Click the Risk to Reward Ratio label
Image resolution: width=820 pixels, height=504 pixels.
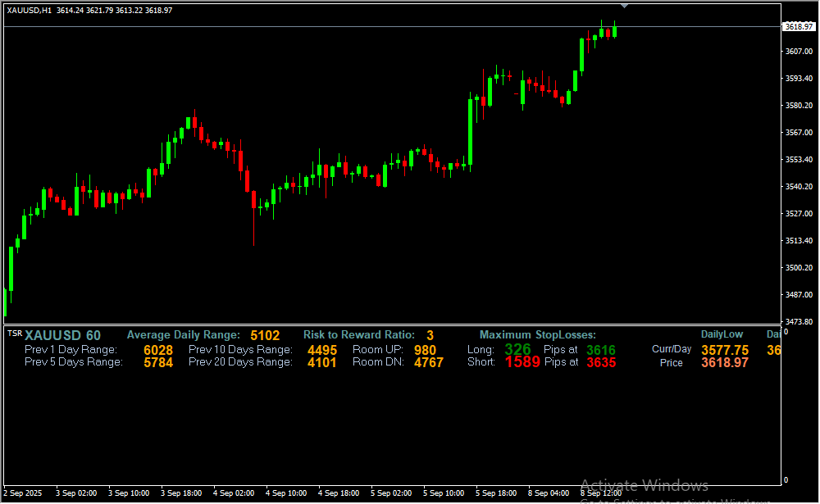pos(358,335)
